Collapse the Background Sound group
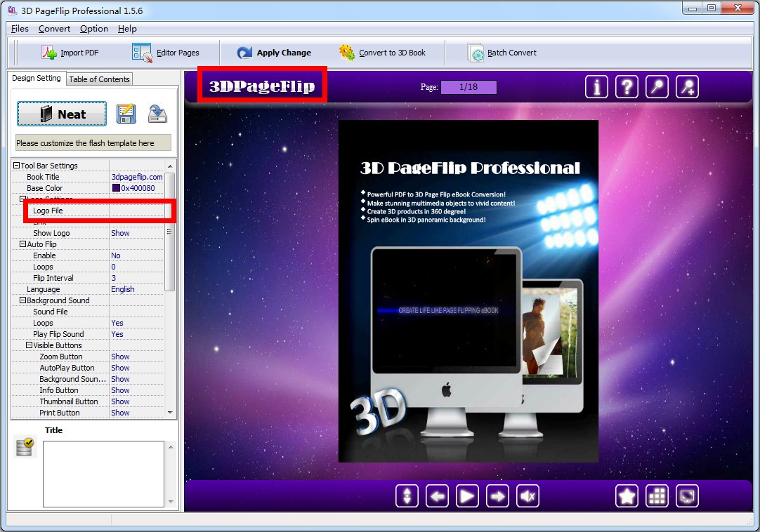 tap(22, 300)
